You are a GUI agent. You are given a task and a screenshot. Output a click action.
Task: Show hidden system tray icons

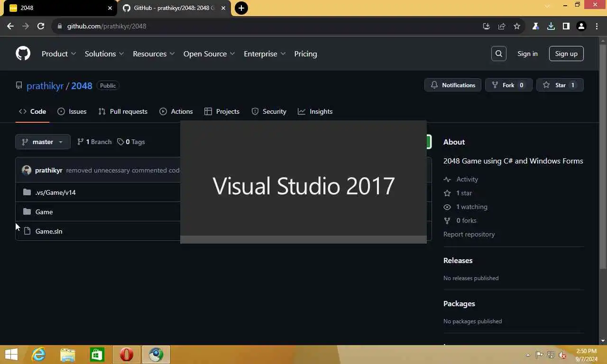(x=528, y=355)
